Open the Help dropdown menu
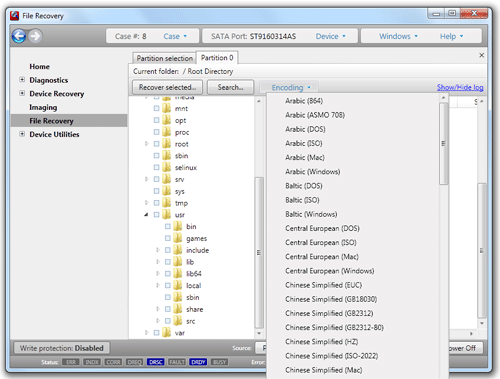The image size is (500, 379). coord(452,36)
